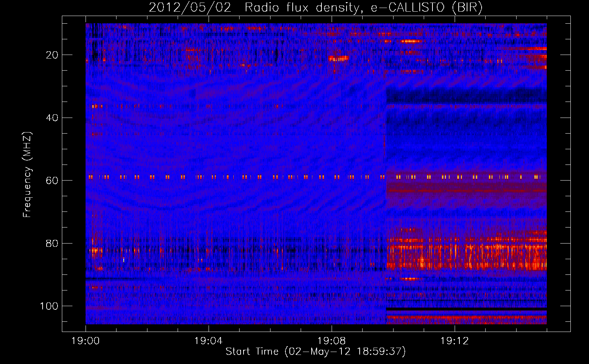Click the 19:12 time axis label
This screenshot has width=589, height=364.
pos(455,341)
